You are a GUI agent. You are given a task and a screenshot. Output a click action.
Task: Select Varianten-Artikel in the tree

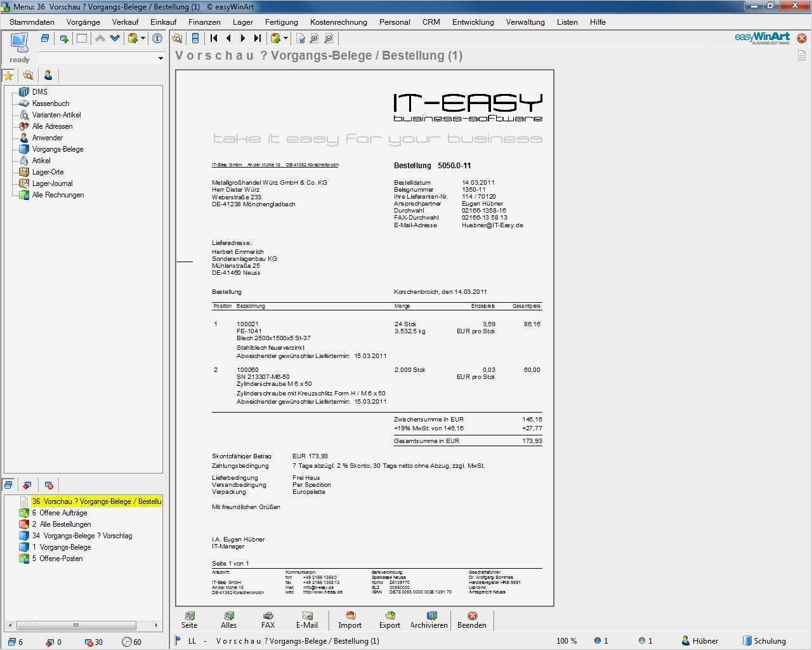point(56,115)
